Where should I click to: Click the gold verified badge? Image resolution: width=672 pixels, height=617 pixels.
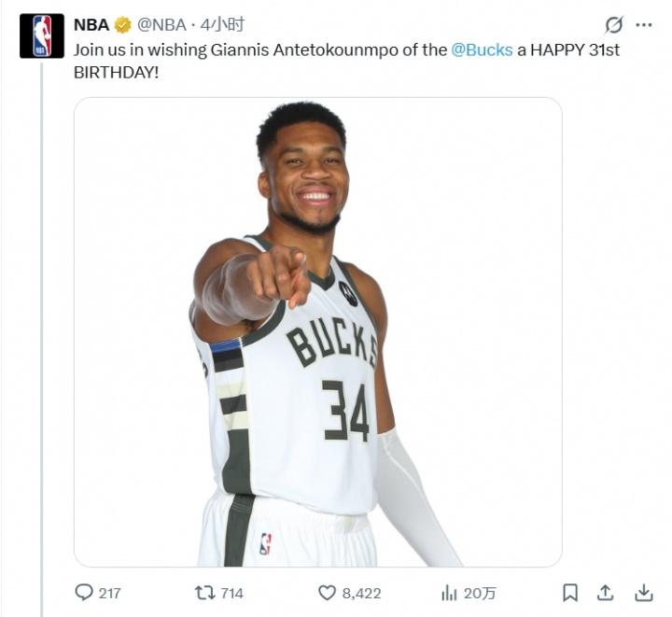[x=122, y=25]
